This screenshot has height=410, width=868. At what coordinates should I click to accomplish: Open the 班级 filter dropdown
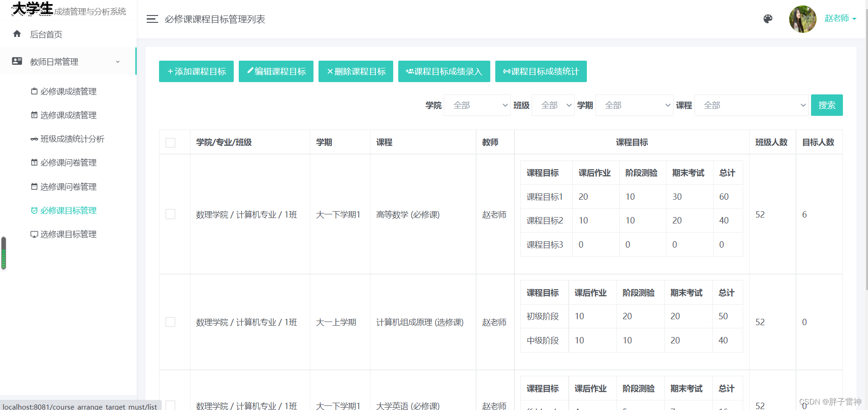pos(553,105)
